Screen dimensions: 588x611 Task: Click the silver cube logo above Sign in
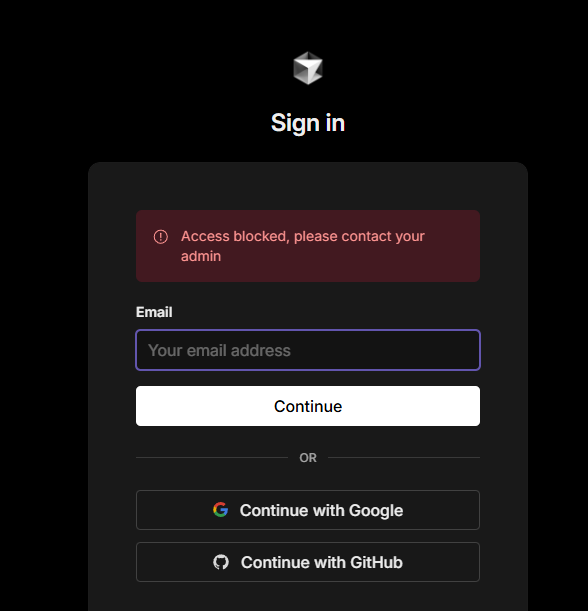click(x=308, y=68)
